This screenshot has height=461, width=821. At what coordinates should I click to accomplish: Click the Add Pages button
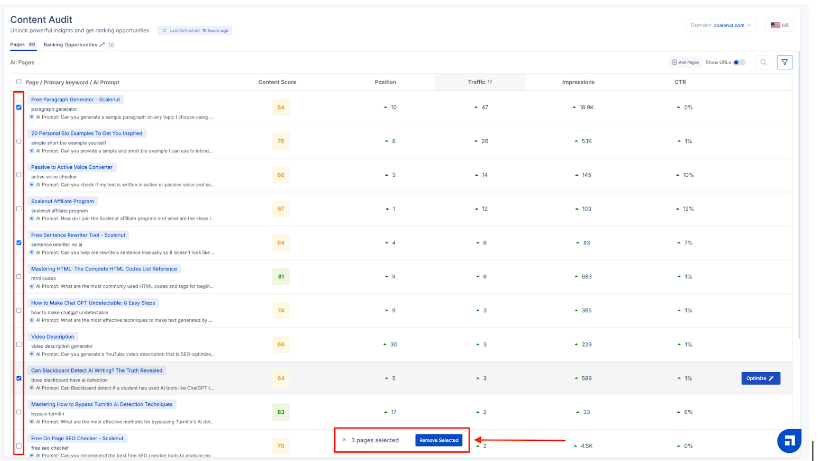pyautogui.click(x=685, y=62)
